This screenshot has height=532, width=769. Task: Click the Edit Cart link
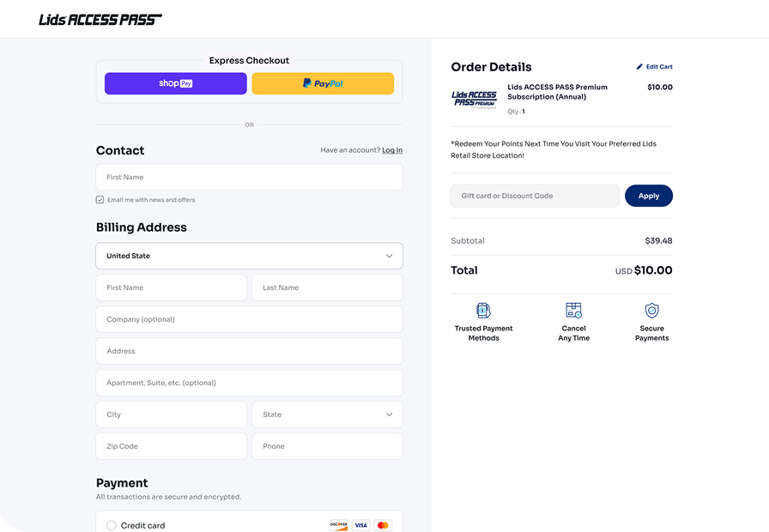coord(655,67)
